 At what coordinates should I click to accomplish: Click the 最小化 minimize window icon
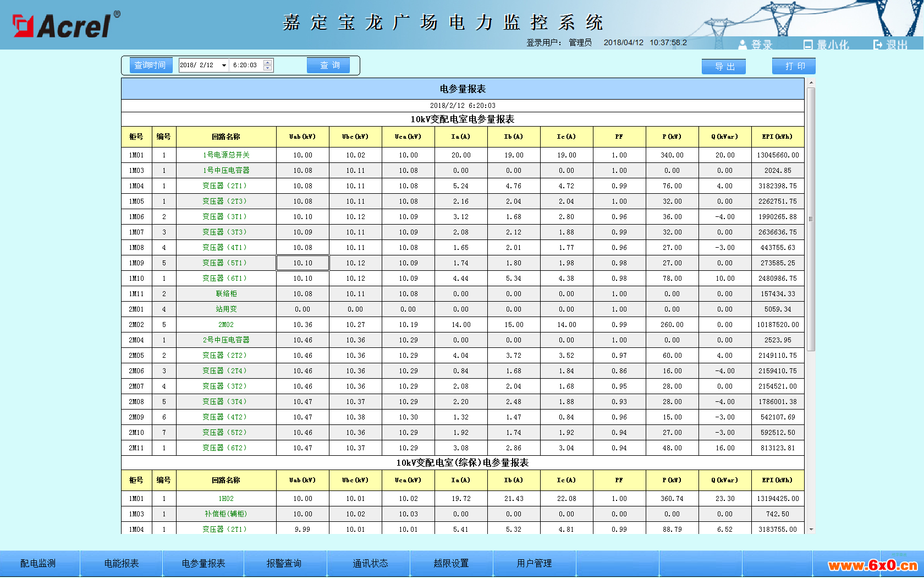807,45
